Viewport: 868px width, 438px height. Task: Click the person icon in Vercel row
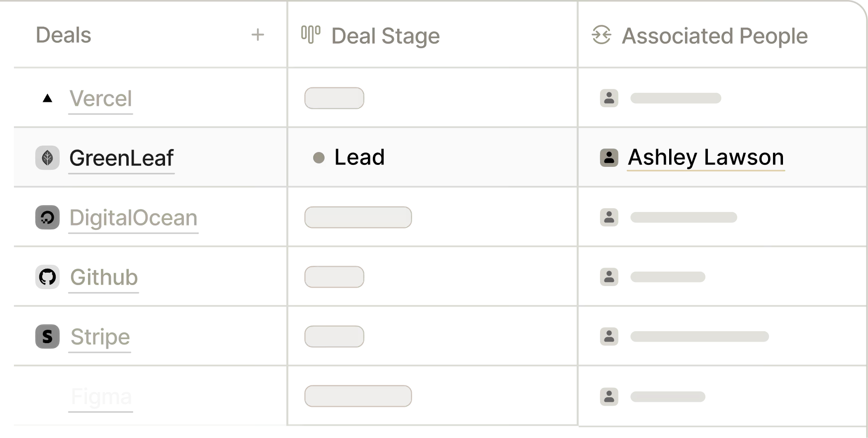pyautogui.click(x=609, y=98)
